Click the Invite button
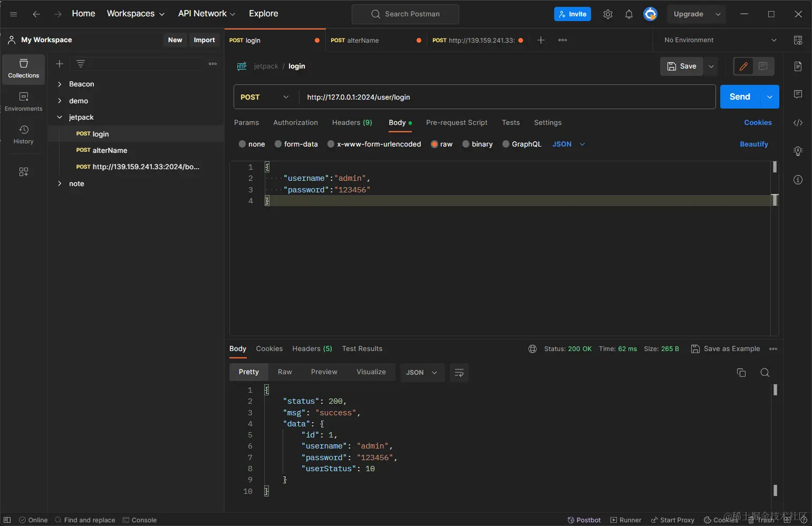This screenshot has width=812, height=526. pyautogui.click(x=573, y=14)
